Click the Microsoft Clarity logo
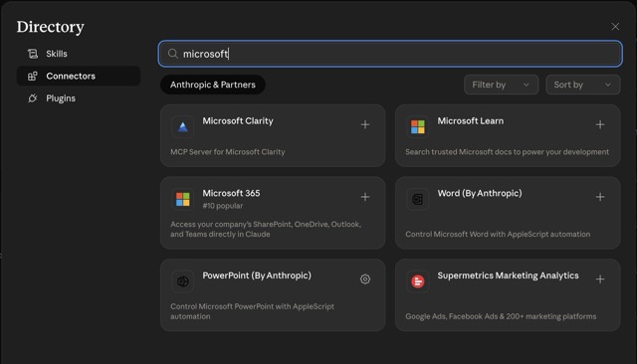The image size is (637, 364). point(183,127)
